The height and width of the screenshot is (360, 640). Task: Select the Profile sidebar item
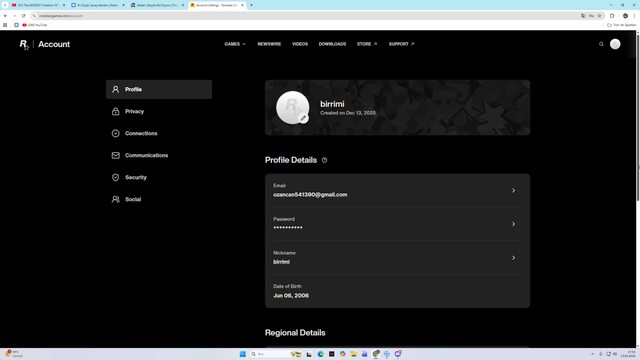tap(159, 89)
